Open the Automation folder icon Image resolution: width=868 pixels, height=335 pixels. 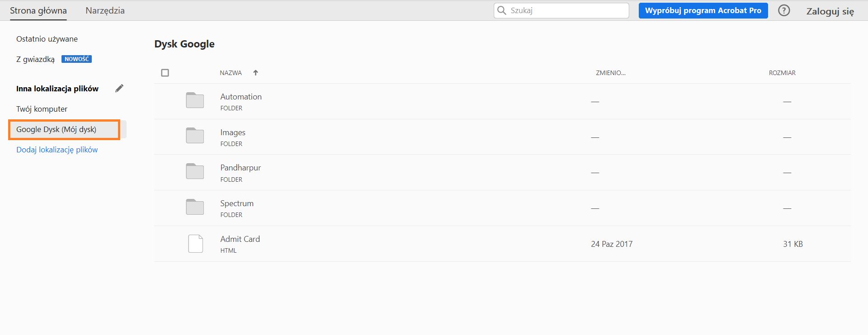[x=194, y=100]
